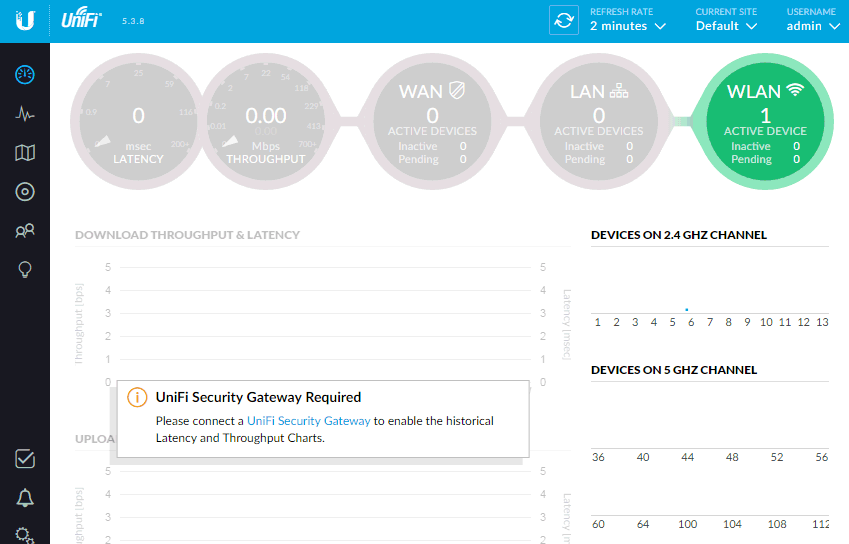Click WLAN active device count
The width and height of the screenshot is (849, 544).
765,115
